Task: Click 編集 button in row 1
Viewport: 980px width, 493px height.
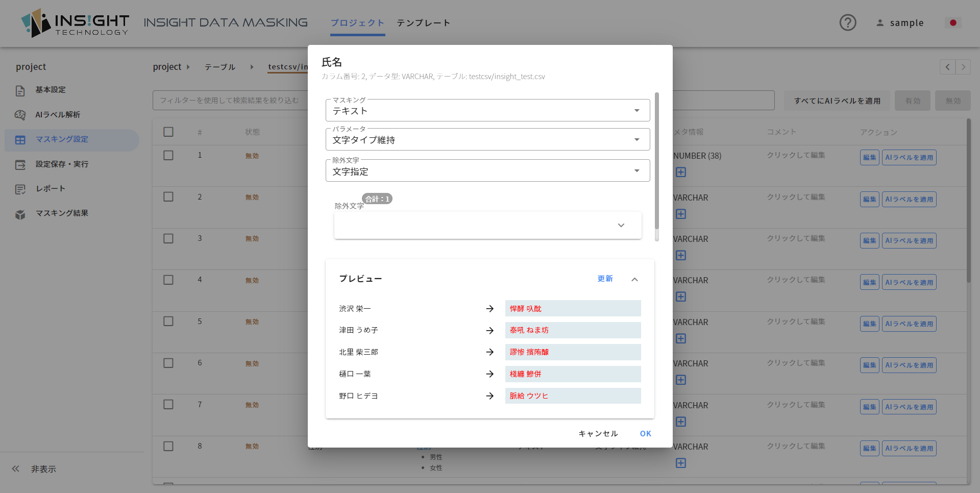Action: [x=870, y=158]
